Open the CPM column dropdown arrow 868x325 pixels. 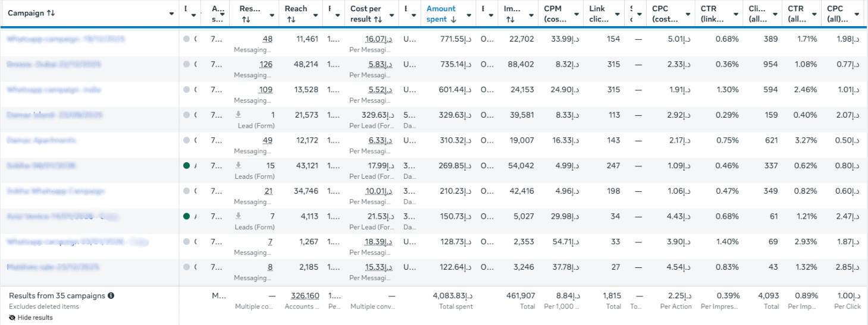pos(575,14)
